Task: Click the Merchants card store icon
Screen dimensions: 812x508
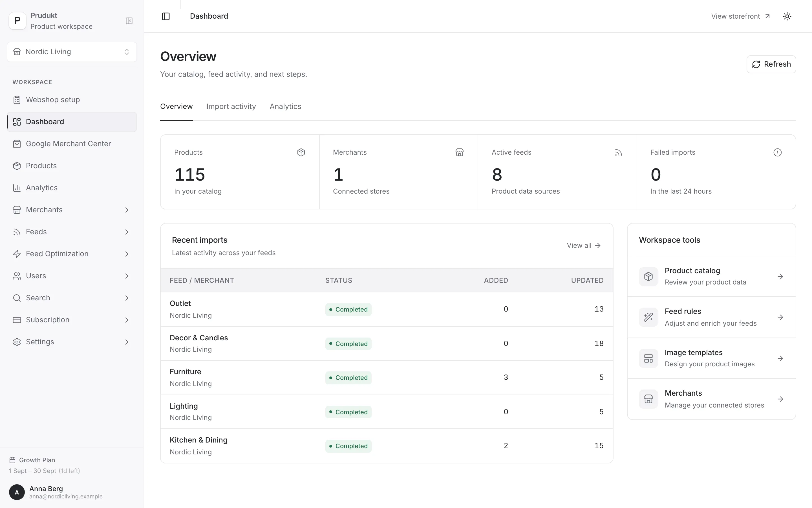Action: point(459,152)
